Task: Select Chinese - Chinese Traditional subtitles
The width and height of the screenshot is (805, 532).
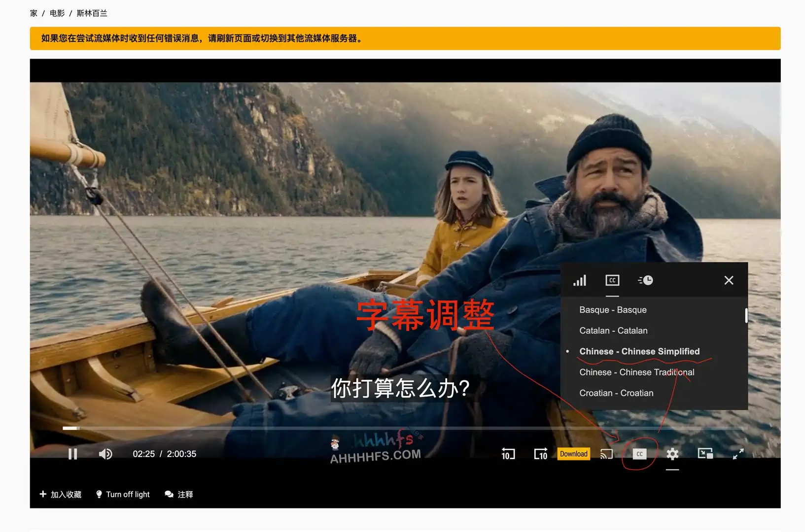Action: pos(636,372)
